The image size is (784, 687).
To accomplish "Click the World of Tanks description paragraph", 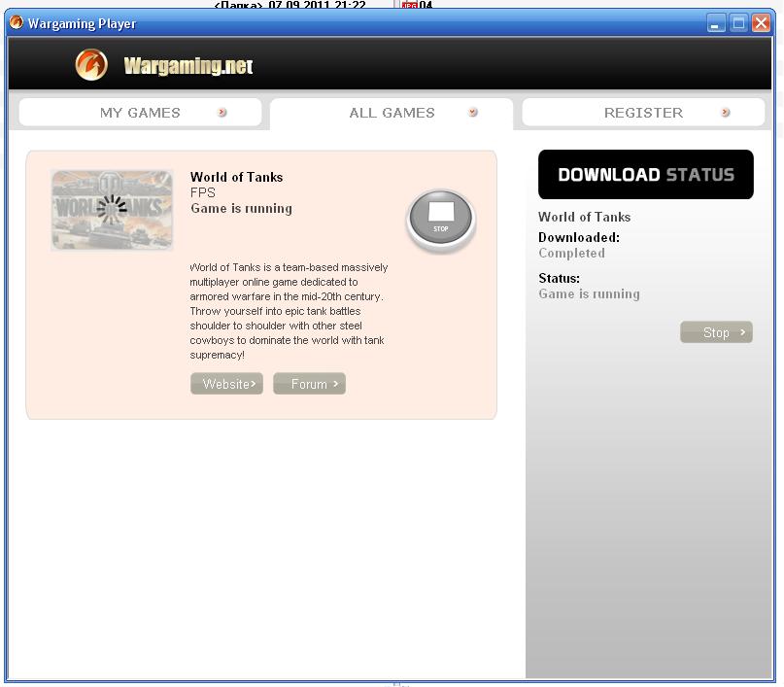I will 289,311.
